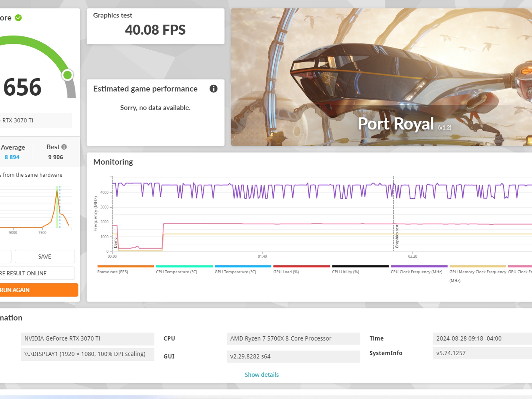Toggle the GPU Memory Clock Frequency legend series
Screen dimensions: 532x399
478,274
